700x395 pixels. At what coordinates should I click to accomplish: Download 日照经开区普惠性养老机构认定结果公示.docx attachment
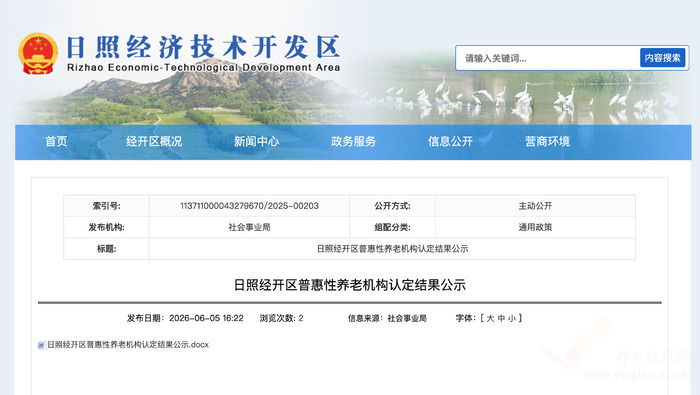(128, 345)
